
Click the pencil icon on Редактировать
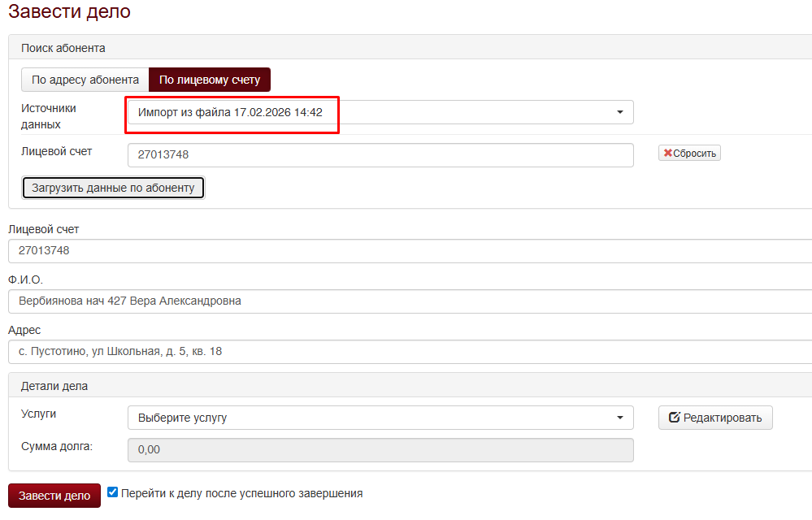[x=674, y=418]
